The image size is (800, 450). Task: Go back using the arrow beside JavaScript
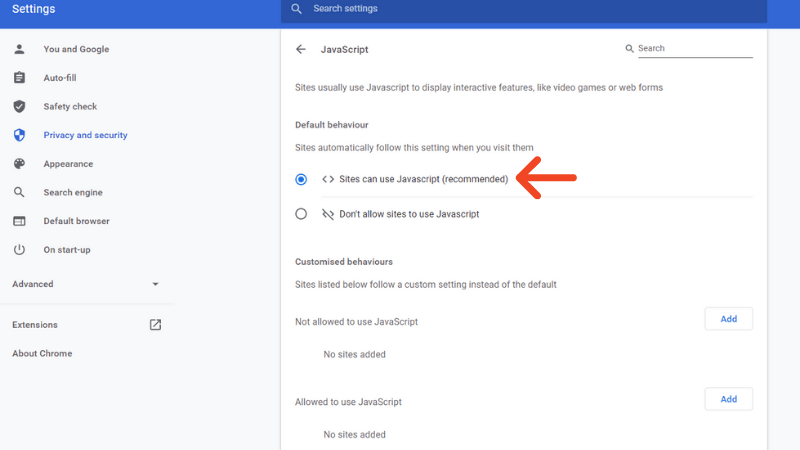click(301, 49)
